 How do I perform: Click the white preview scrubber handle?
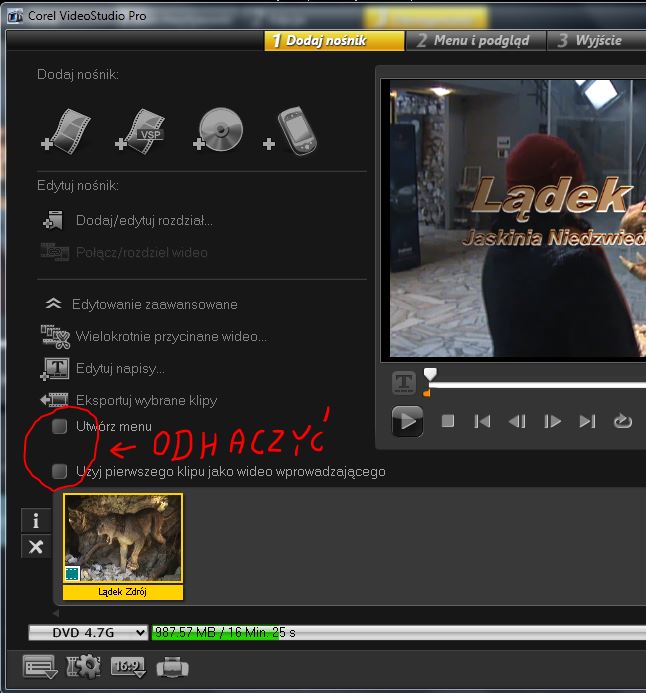(x=430, y=374)
